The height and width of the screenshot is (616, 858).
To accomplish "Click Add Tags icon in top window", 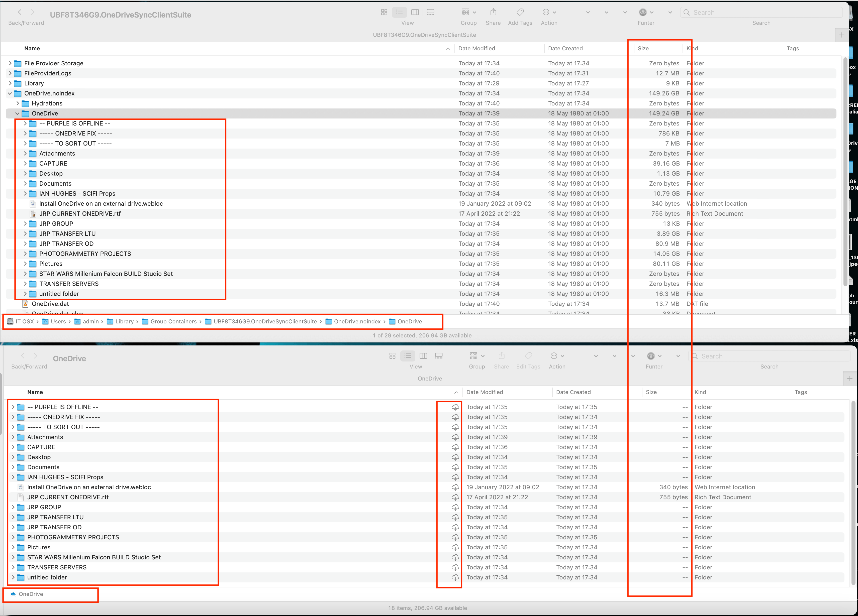I will (x=520, y=13).
